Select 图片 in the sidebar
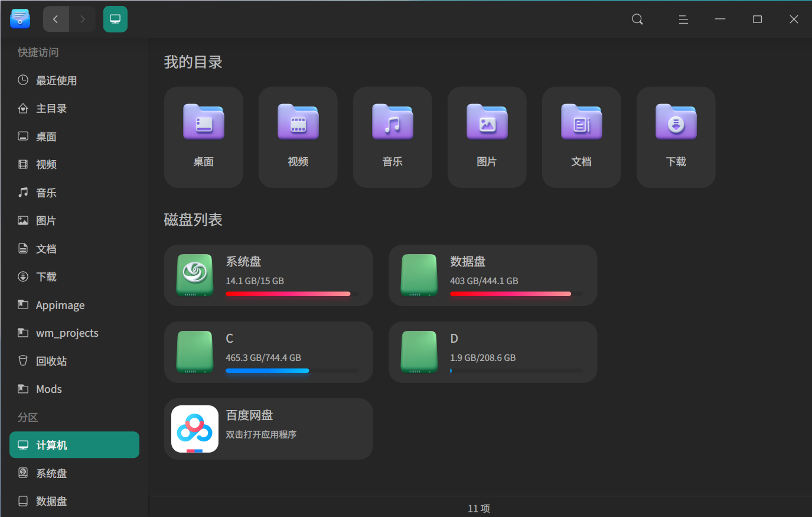This screenshot has width=812, height=517. tap(74, 221)
